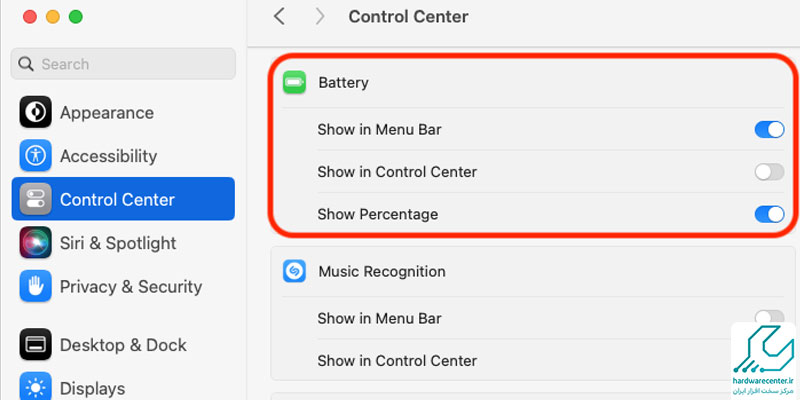800x400 pixels.
Task: Toggle Music Recognition Show in Menu Bar
Action: [769, 316]
